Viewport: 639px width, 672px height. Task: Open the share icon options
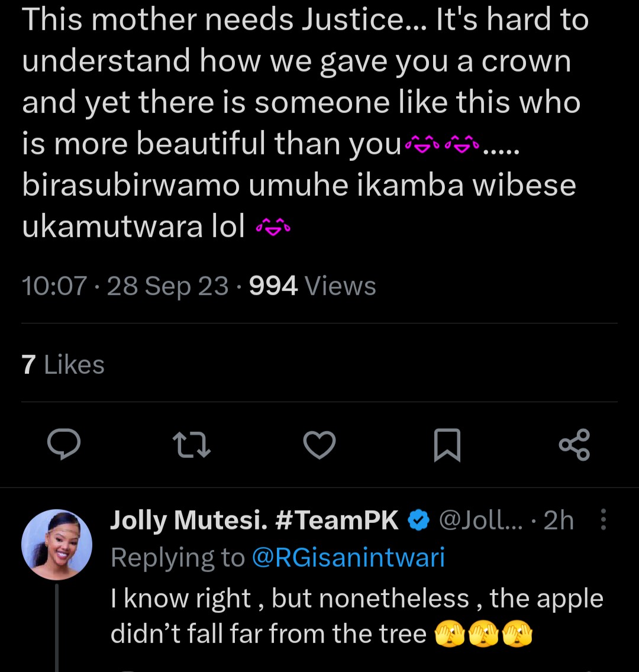(575, 445)
